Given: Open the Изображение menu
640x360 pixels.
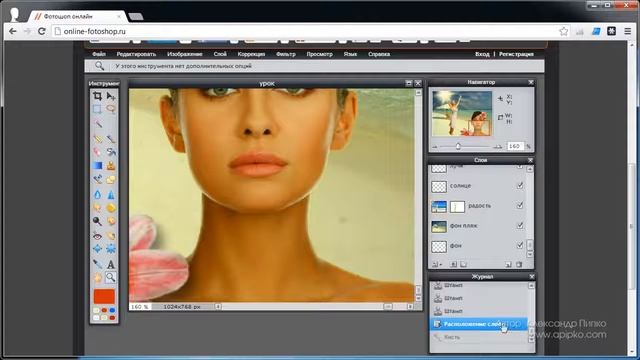Looking at the screenshot, I should [x=184, y=54].
